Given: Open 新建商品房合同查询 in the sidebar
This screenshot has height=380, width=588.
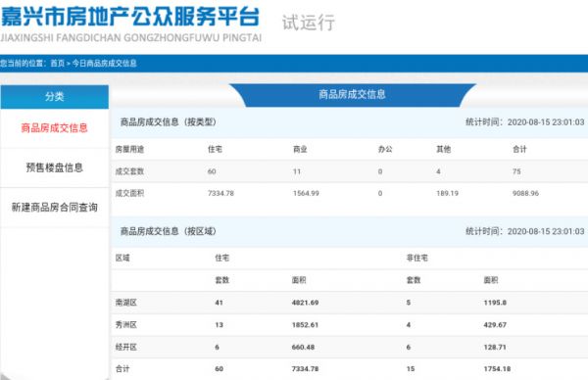Looking at the screenshot, I should click(x=54, y=208).
